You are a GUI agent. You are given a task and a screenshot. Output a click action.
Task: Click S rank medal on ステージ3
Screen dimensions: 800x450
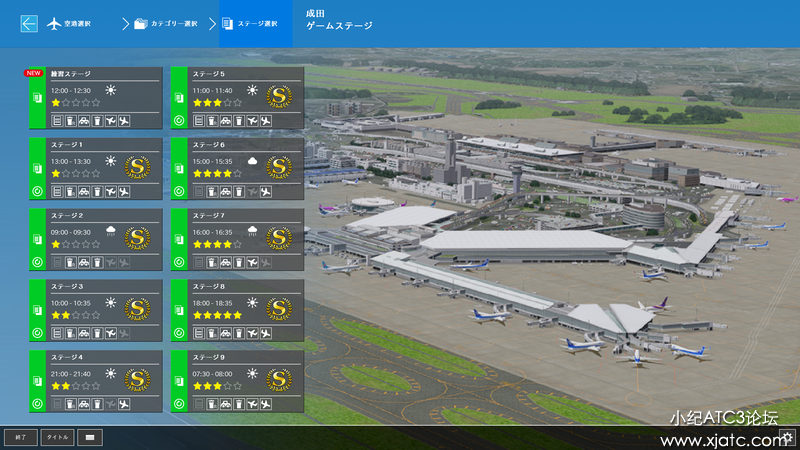pos(137,309)
